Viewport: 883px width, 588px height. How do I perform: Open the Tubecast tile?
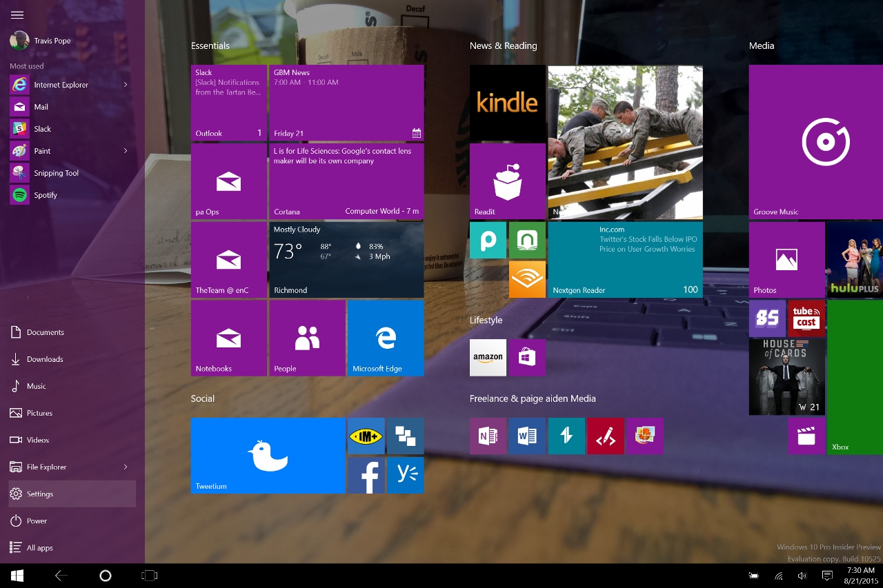tap(806, 318)
